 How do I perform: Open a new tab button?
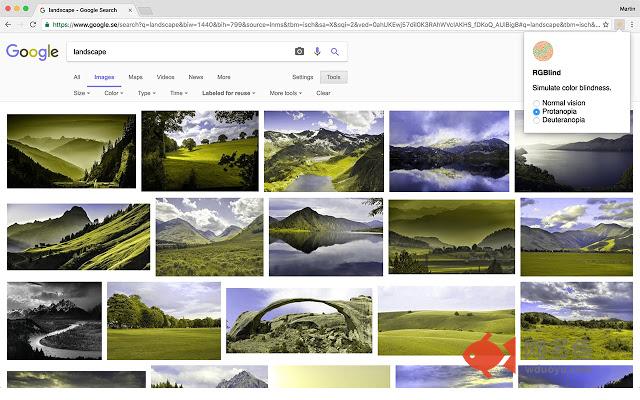coord(145,10)
